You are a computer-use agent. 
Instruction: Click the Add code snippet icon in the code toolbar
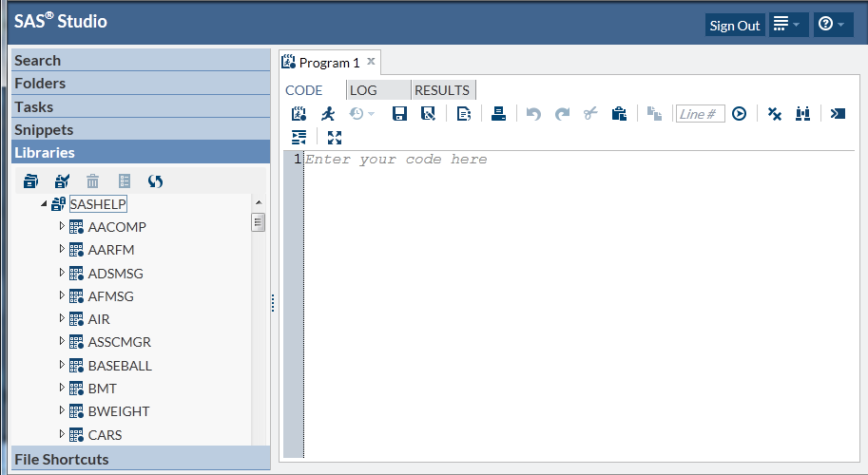coord(299,114)
